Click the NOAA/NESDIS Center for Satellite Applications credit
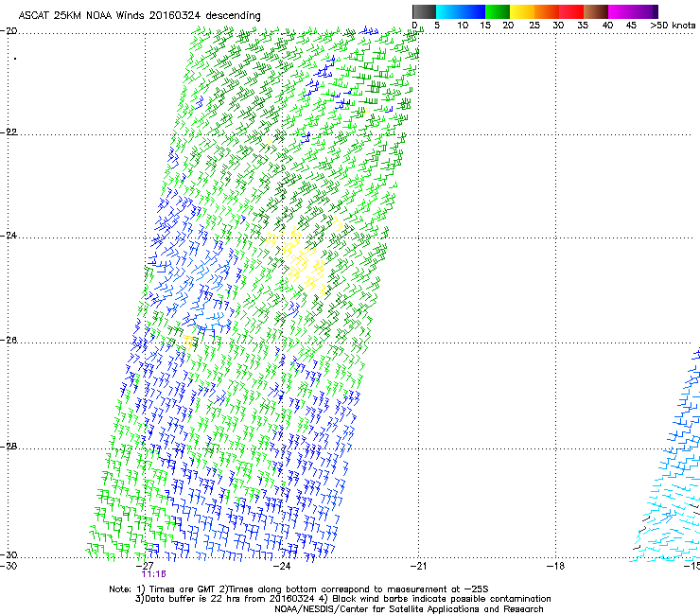 click(x=409, y=609)
